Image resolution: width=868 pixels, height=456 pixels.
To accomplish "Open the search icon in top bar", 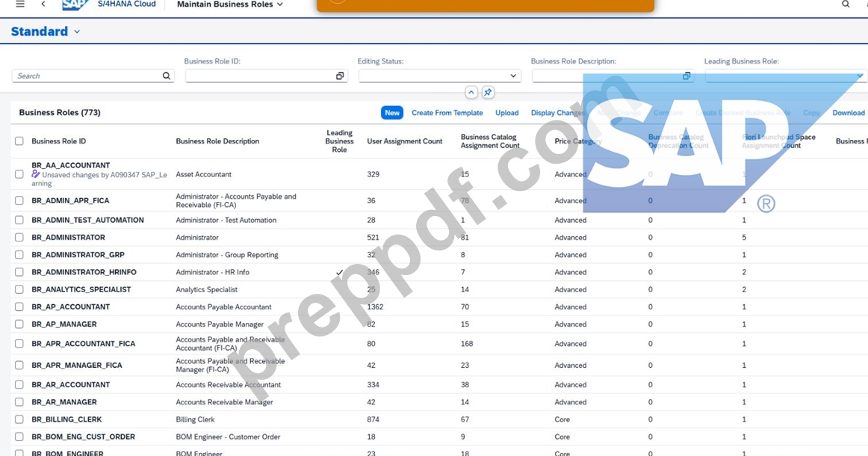I will pyautogui.click(x=846, y=4).
